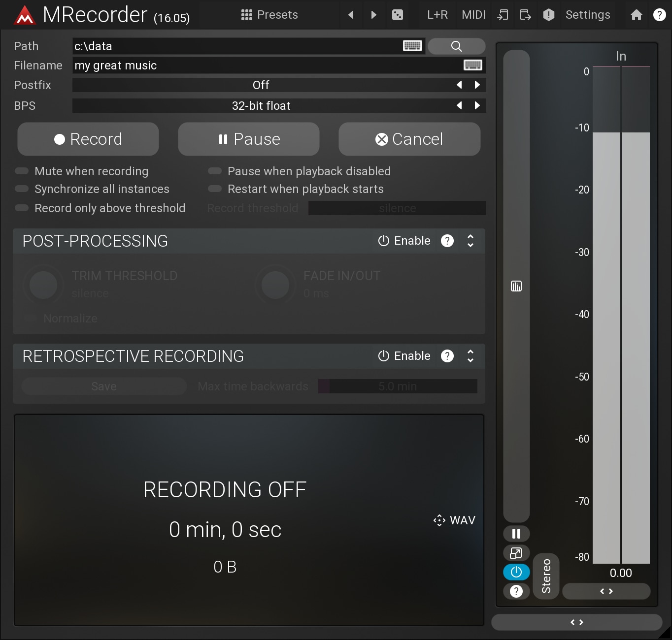Screen dimensions: 672x640
Task: Open the meter help question mark icon
Action: (516, 591)
